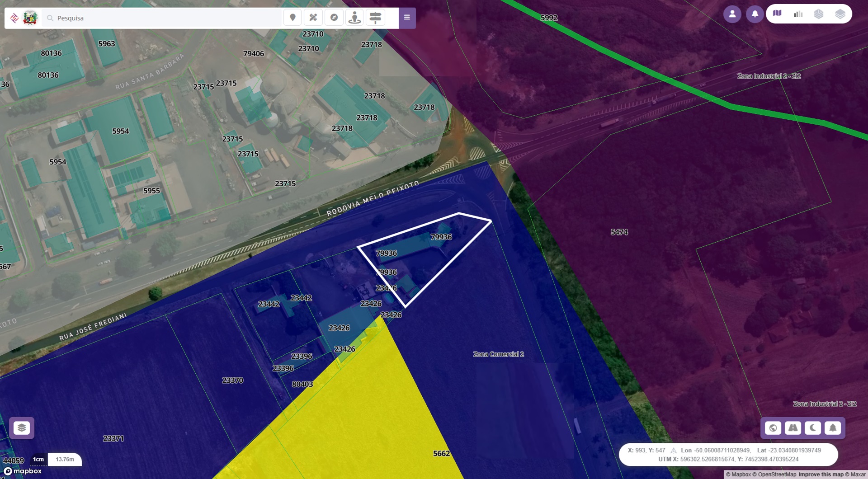Open the stacked layers icon at top right
Viewport: 868px width, 479px height.
click(x=840, y=14)
